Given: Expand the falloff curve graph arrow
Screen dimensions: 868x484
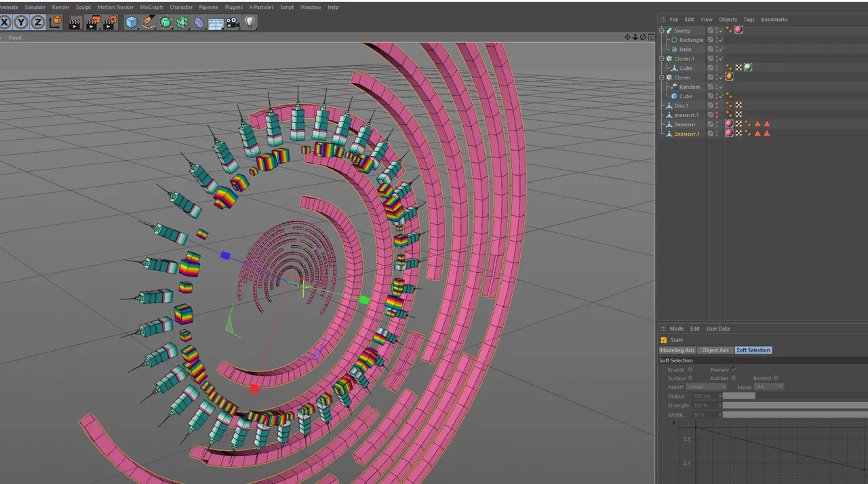Looking at the screenshot, I should click(673, 422).
